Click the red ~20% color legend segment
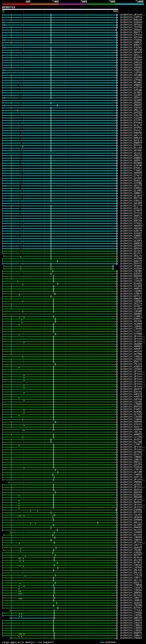The width and height of the screenshot is (146, 644). click(x=16, y=4)
